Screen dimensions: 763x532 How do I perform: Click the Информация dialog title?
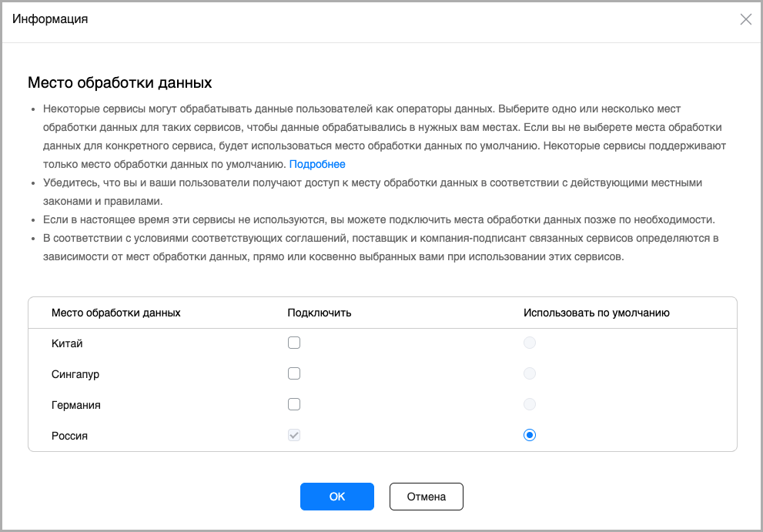click(x=50, y=20)
